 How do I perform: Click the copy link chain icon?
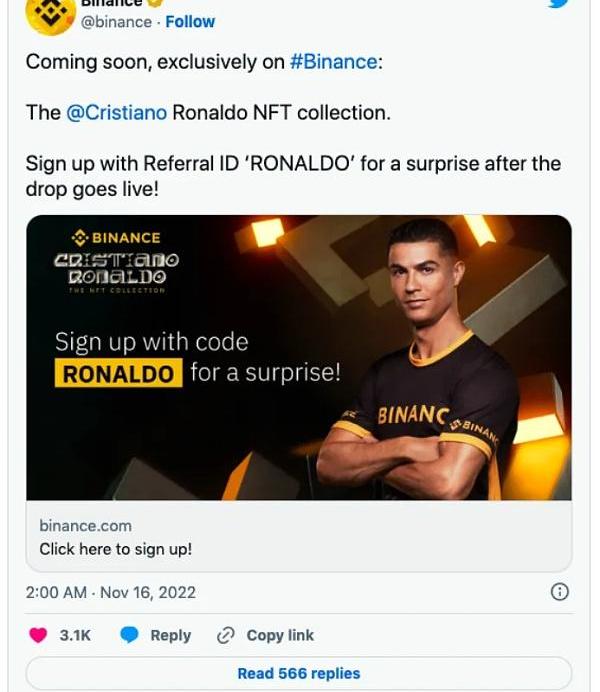coord(226,635)
